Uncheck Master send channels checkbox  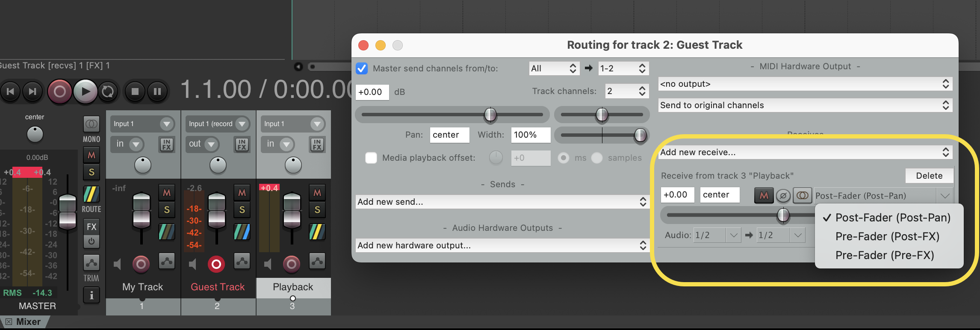[362, 68]
